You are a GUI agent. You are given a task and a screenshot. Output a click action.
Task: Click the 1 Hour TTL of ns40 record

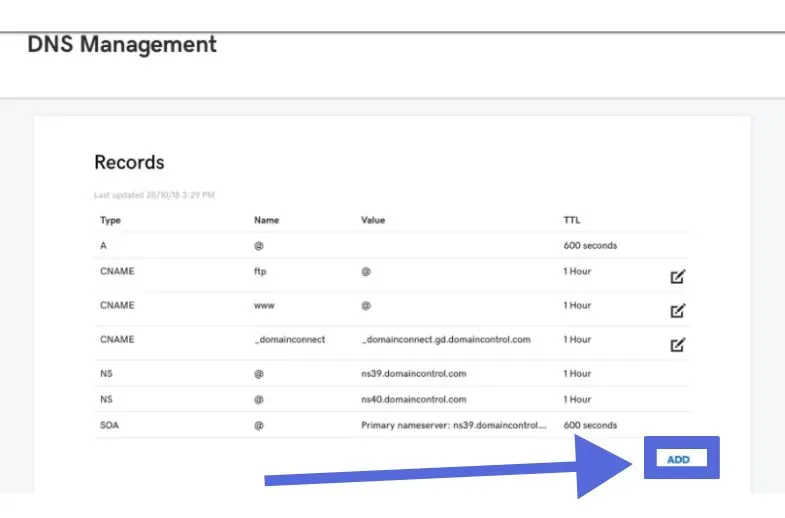[x=577, y=399]
